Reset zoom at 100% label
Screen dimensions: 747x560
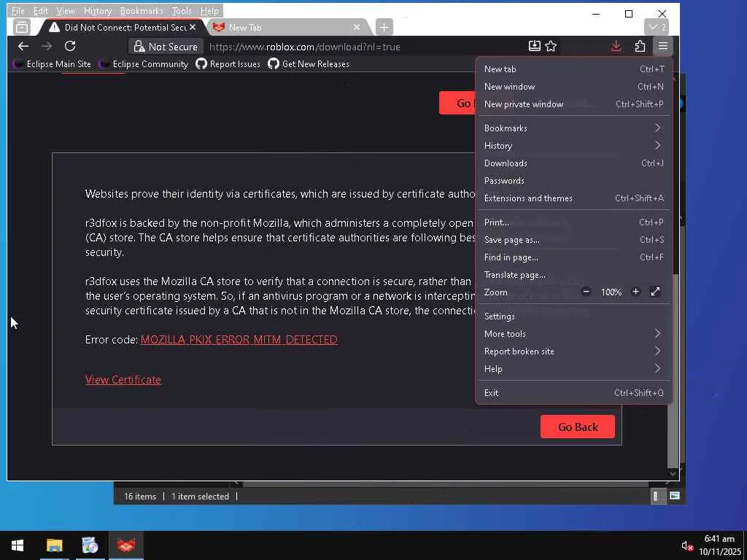tap(611, 292)
